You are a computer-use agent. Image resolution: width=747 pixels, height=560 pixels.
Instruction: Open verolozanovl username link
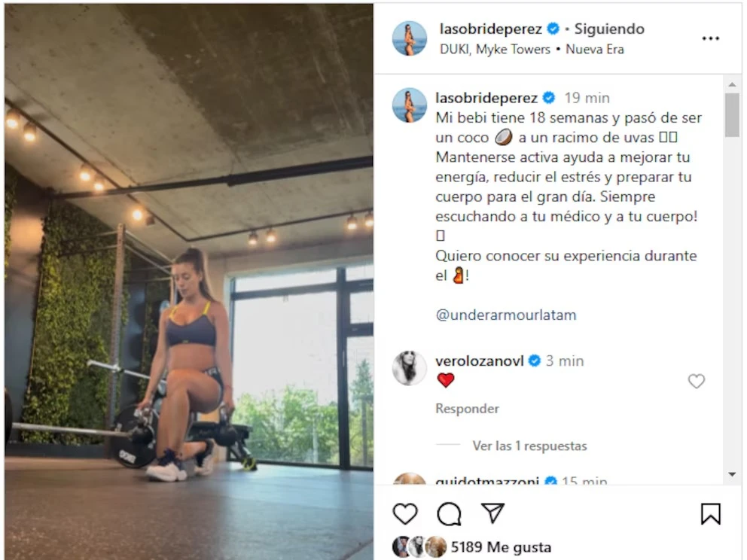click(479, 361)
